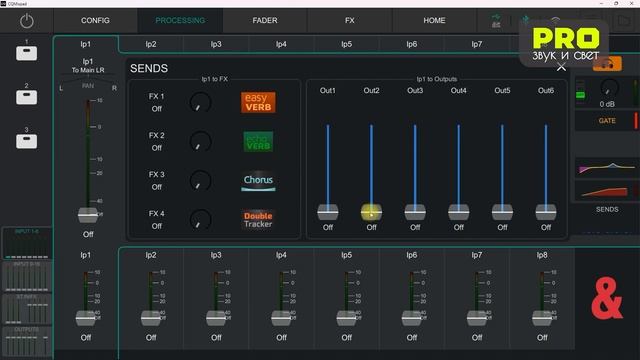Select the Ip4 channel tab at top
The height and width of the screenshot is (360, 640).
(281, 44)
